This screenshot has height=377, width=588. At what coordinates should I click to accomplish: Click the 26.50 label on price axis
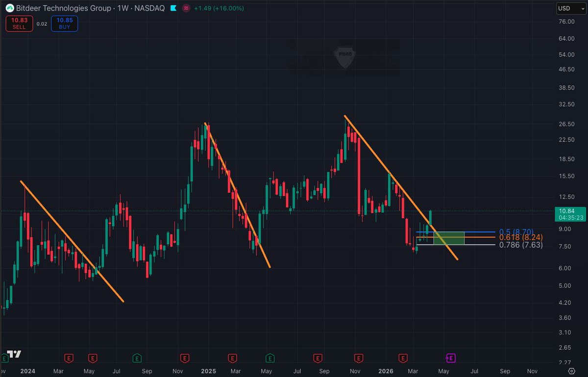566,124
